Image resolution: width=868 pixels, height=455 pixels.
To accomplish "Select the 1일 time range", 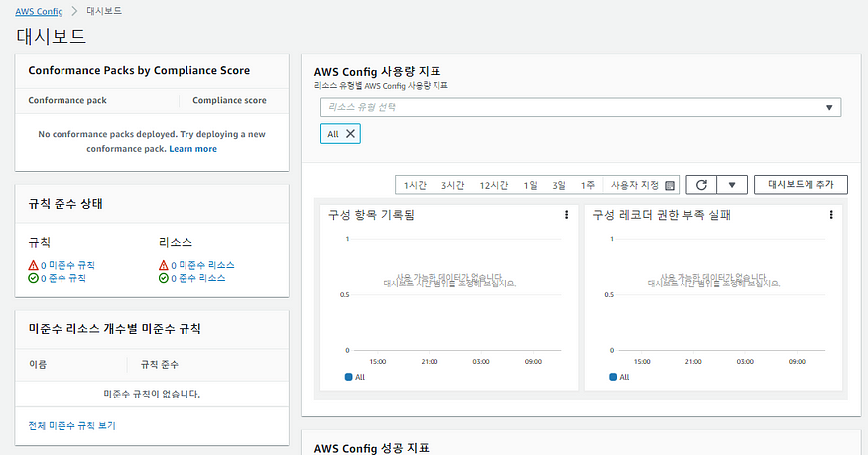I will (x=531, y=185).
